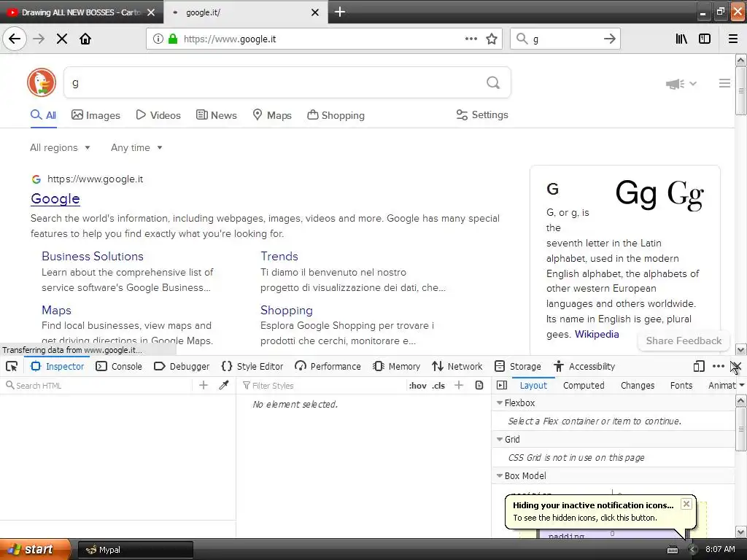Show all sidebar tabs dropdown arrow
Image resolution: width=747 pixels, height=560 pixels.
tap(742, 385)
